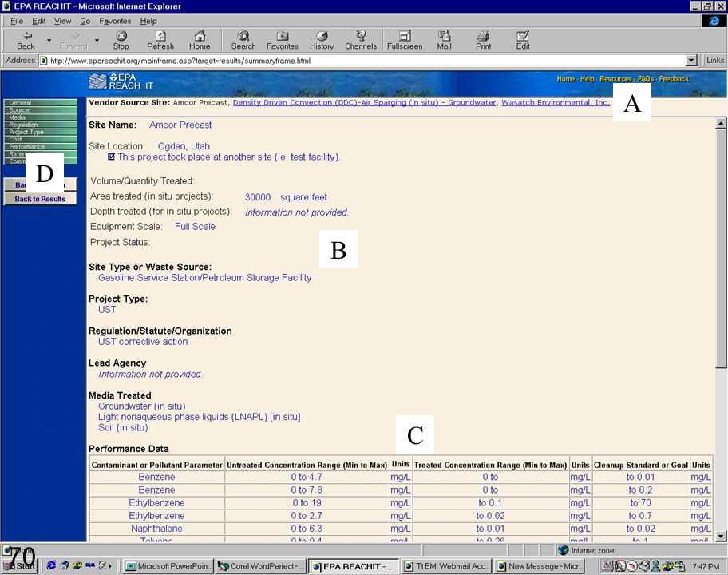Refresh the page using the toolbar
This screenshot has height=575, width=728.
click(160, 41)
